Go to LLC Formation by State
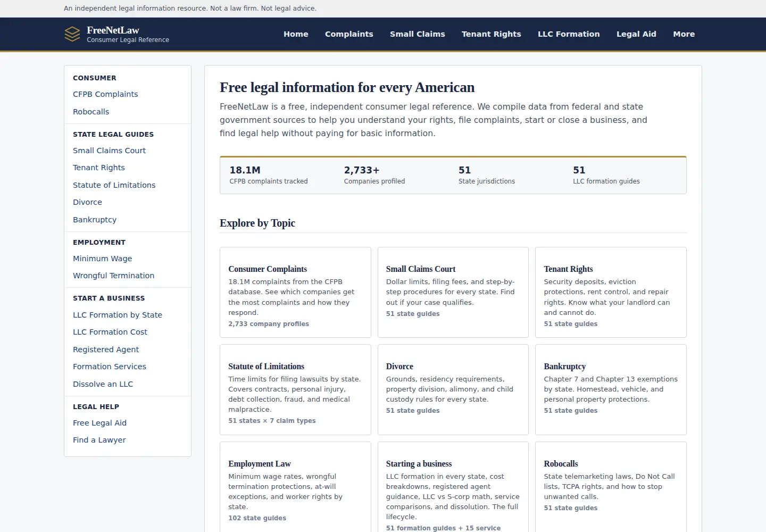The image size is (766, 532). [x=118, y=315]
